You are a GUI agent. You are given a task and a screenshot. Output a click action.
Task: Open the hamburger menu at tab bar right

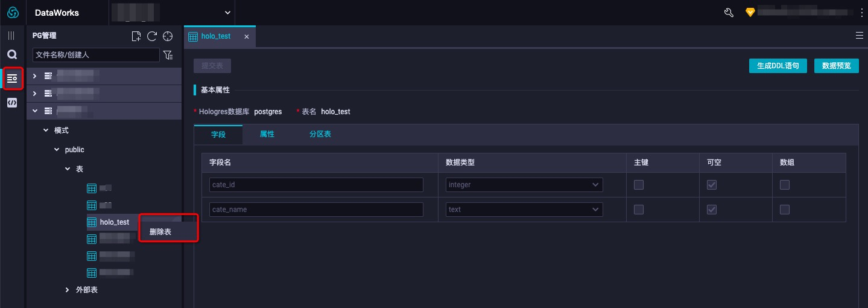(860, 36)
